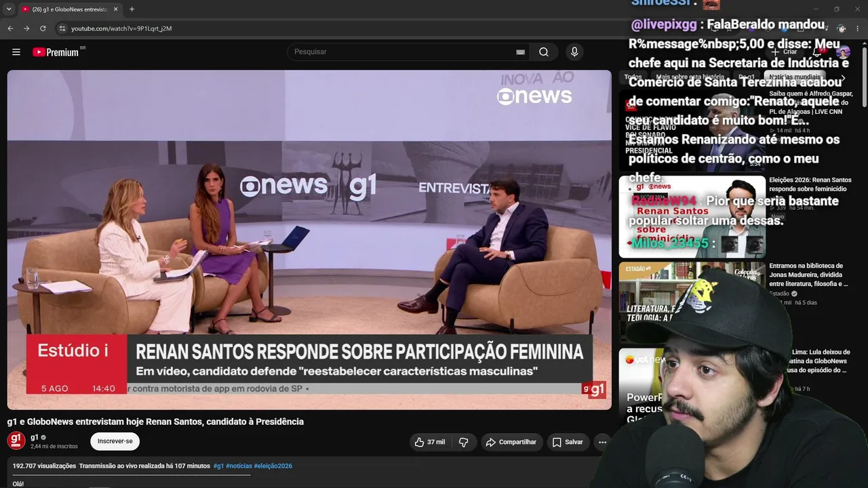
Task: Subscribe using the Inscrever-se button
Action: (115, 441)
